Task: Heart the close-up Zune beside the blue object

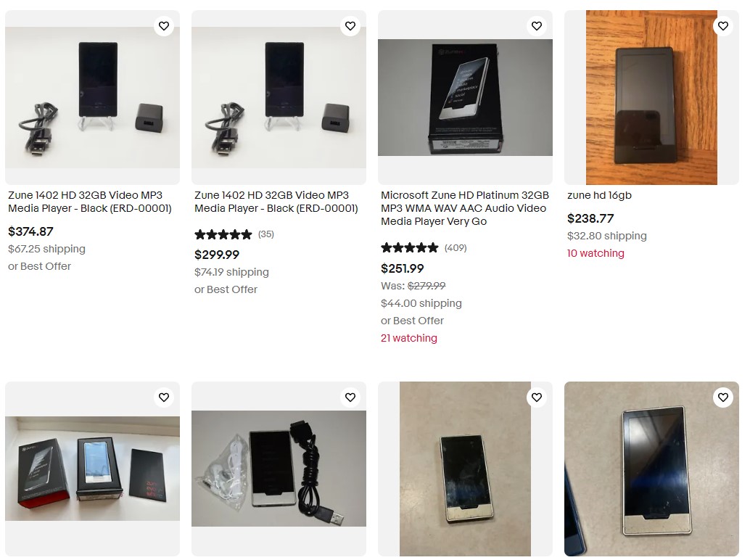Action: coord(723,398)
